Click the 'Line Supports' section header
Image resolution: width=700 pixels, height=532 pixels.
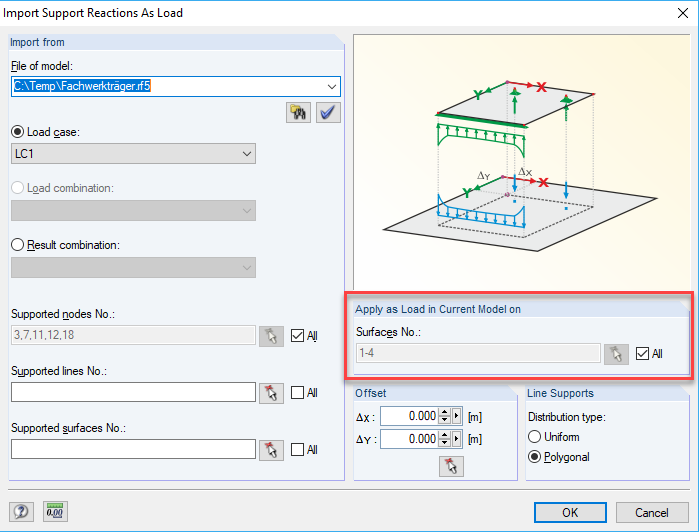[560, 393]
